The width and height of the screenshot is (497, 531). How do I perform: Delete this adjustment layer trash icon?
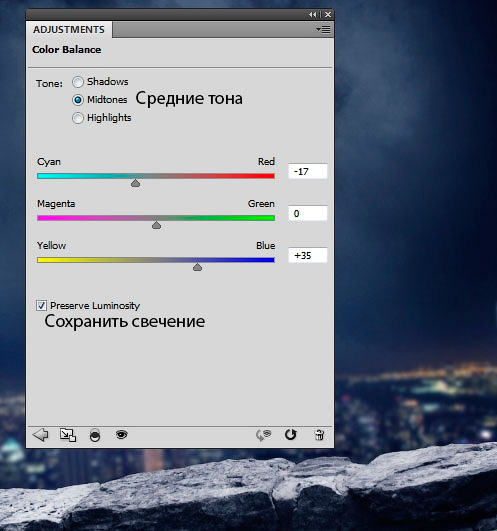pyautogui.click(x=319, y=435)
